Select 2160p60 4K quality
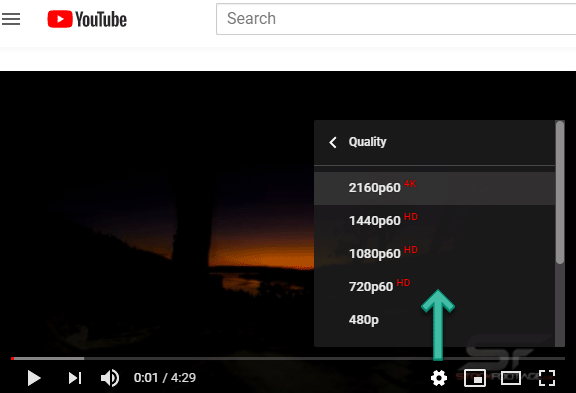The image size is (576, 393). pos(435,188)
